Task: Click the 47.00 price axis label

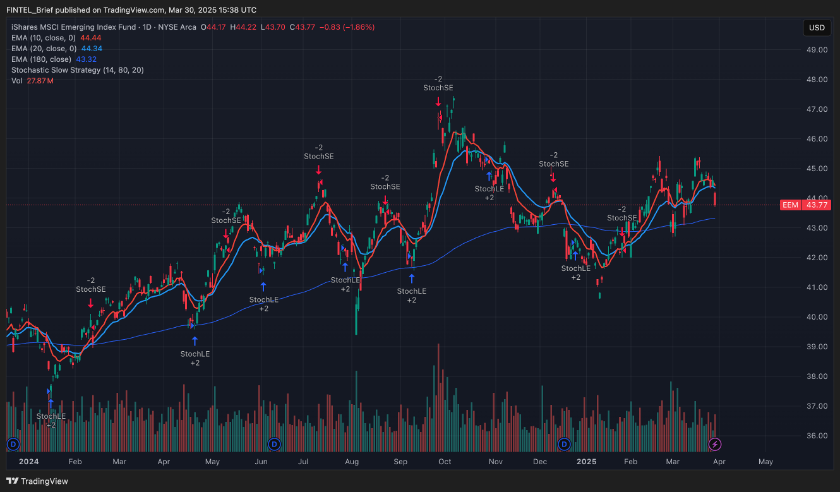Action: pyautogui.click(x=817, y=109)
